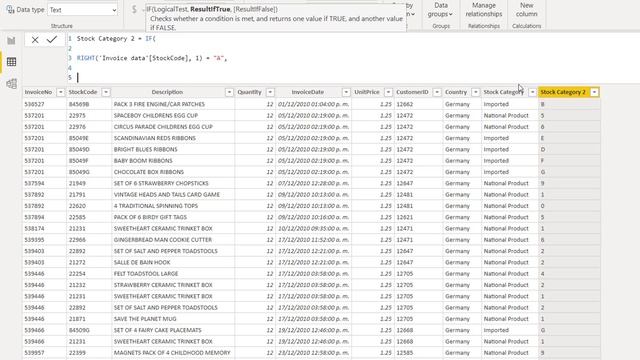Click the Manage relationships button

(484, 10)
